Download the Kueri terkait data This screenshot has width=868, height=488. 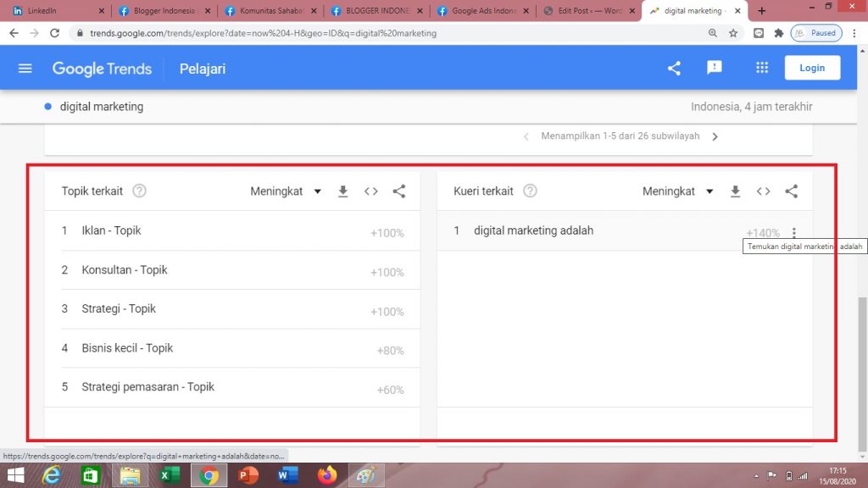tap(736, 191)
